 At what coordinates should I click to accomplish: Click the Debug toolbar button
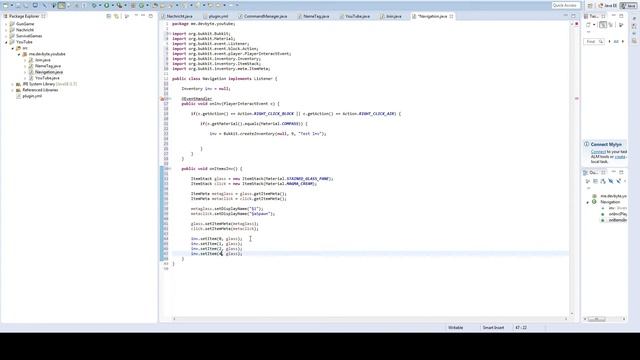point(94,5)
